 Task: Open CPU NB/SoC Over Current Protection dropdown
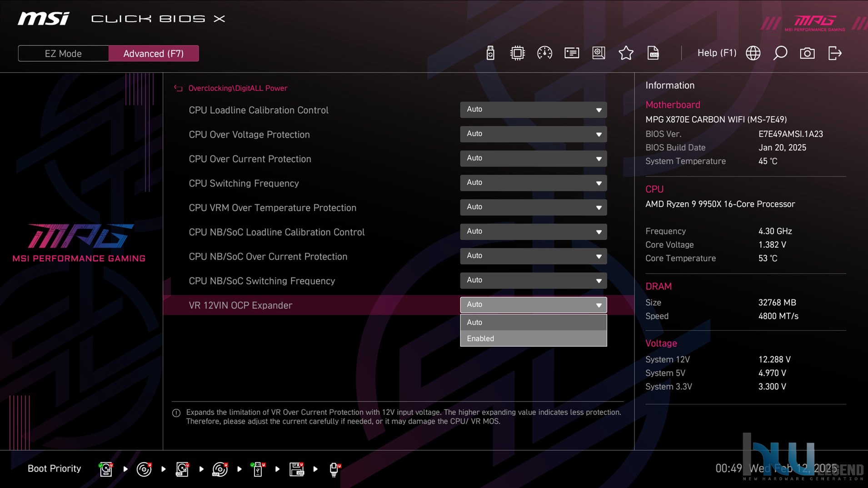click(x=533, y=256)
